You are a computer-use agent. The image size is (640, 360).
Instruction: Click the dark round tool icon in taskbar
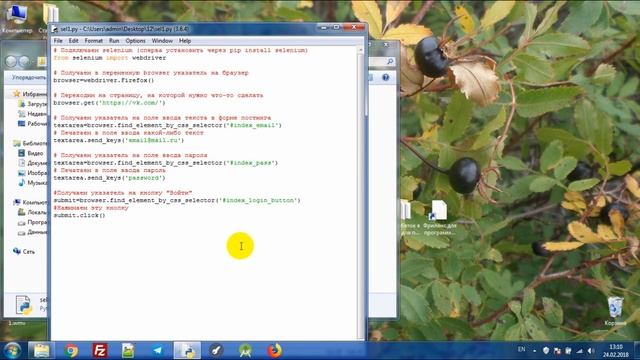(x=216, y=351)
